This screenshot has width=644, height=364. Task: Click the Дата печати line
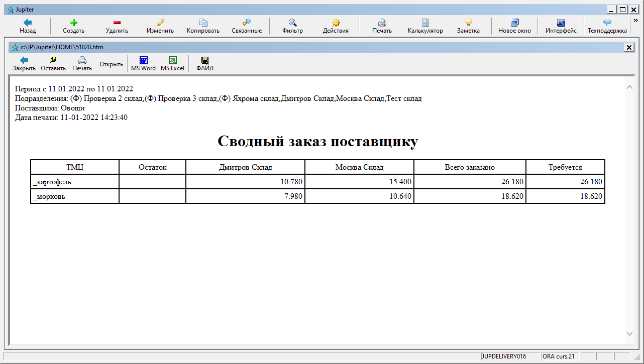click(71, 117)
